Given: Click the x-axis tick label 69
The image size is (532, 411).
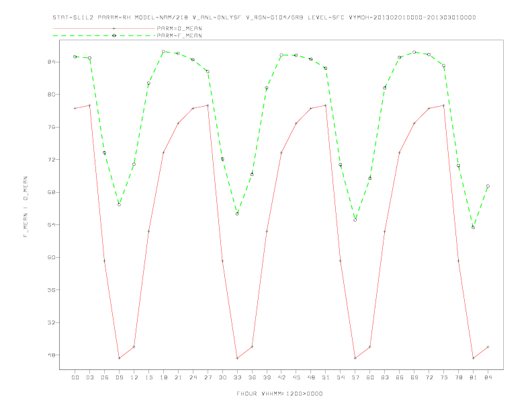Looking at the screenshot, I should pyautogui.click(x=414, y=377).
